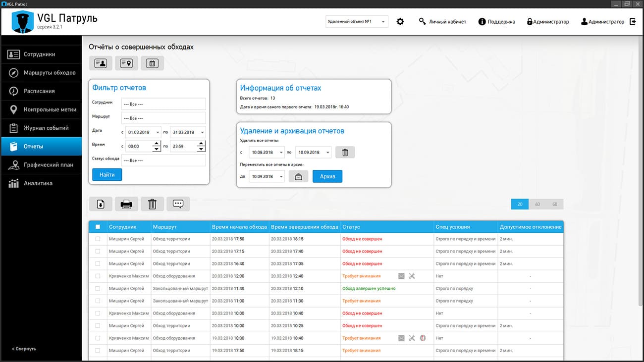644x362 pixels.
Task: Show 20 rows per page
Action: tap(520, 204)
